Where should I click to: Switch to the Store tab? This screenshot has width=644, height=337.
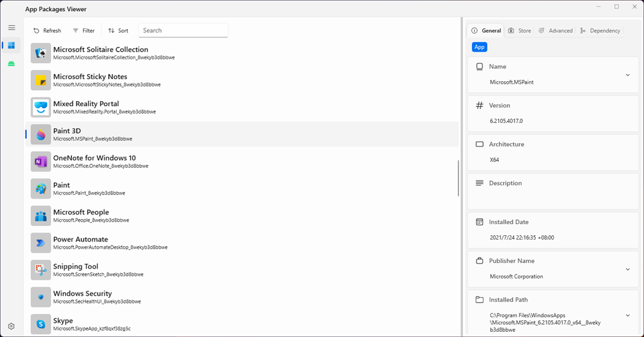click(520, 31)
